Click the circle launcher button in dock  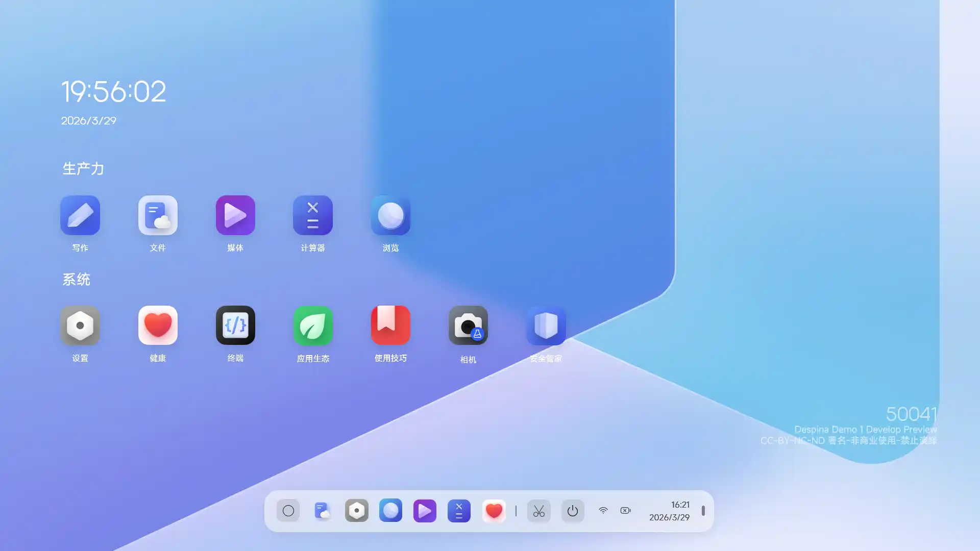[x=288, y=511]
